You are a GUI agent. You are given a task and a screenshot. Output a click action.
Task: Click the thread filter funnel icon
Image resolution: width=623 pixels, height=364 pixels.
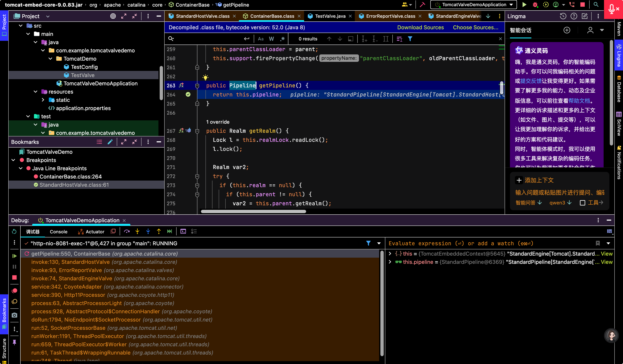pos(368,243)
